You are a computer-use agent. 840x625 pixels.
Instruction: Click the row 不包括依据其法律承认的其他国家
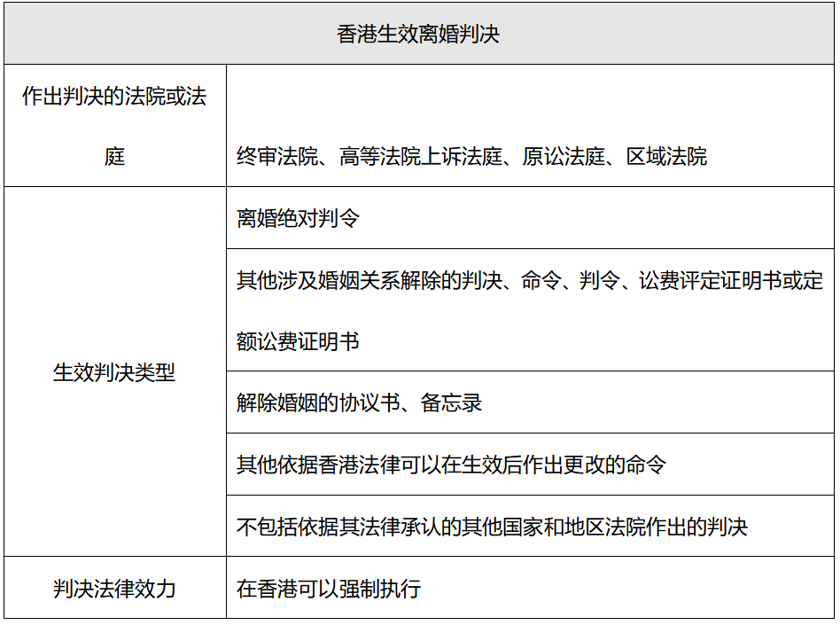click(531, 526)
